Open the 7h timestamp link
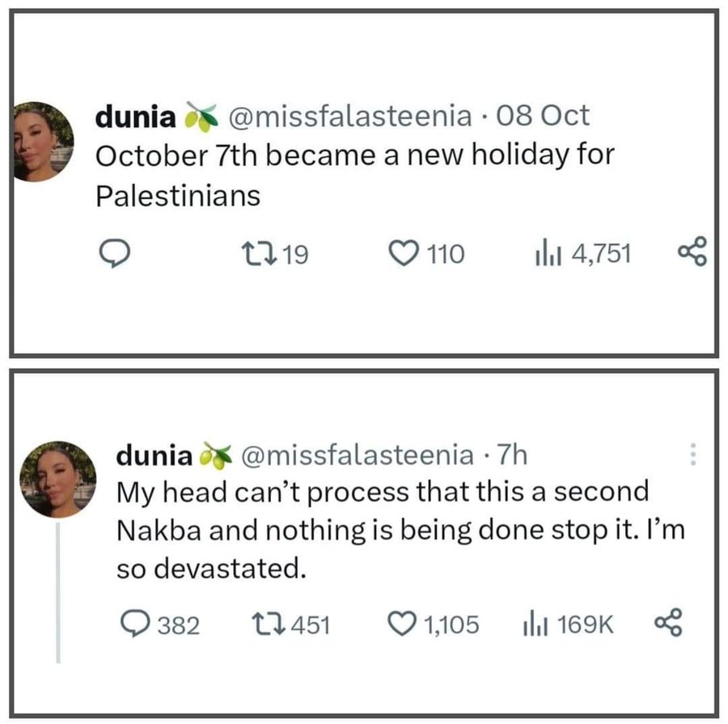The height and width of the screenshot is (724, 728). [x=512, y=455]
